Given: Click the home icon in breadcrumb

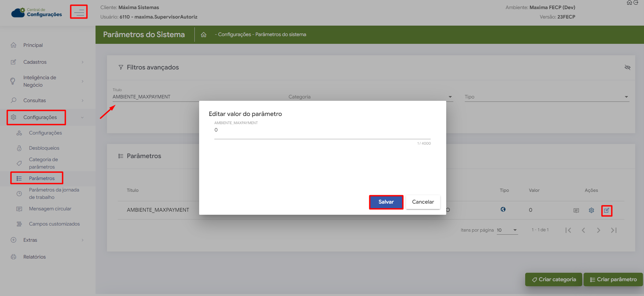Looking at the screenshot, I should [204, 35].
